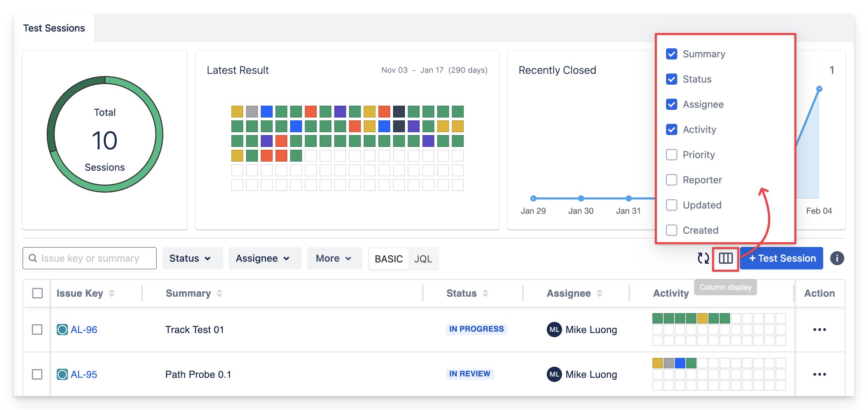Uncheck the Activity column checkbox
Image resolution: width=868 pixels, height=410 pixels.
tap(671, 129)
